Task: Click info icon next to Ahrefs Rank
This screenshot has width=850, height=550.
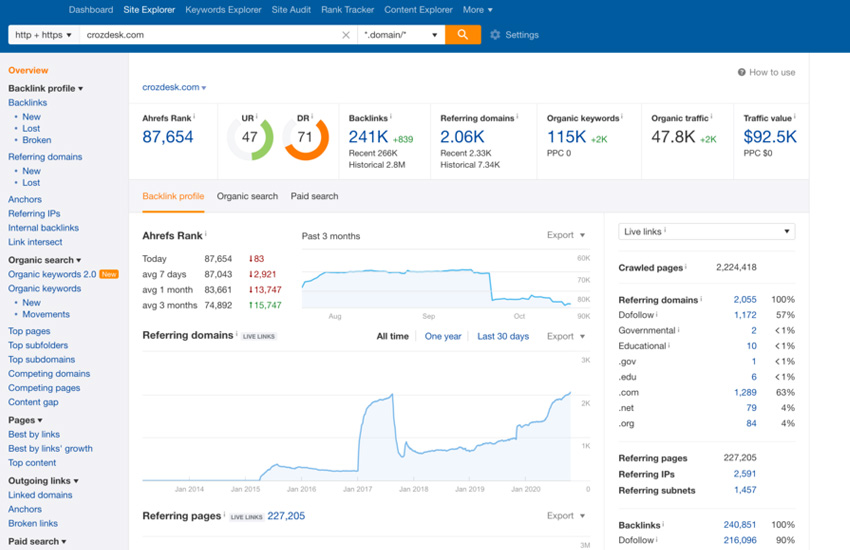Action: 194,117
